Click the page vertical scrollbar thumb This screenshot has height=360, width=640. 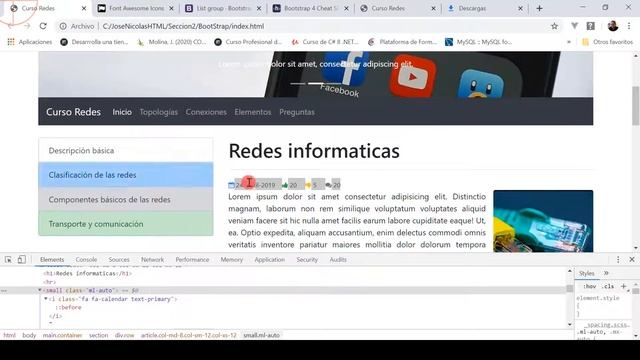(636, 106)
